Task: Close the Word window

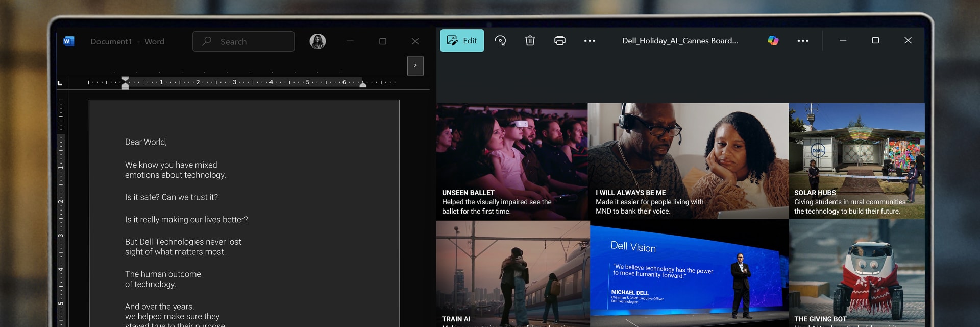Action: click(x=415, y=41)
